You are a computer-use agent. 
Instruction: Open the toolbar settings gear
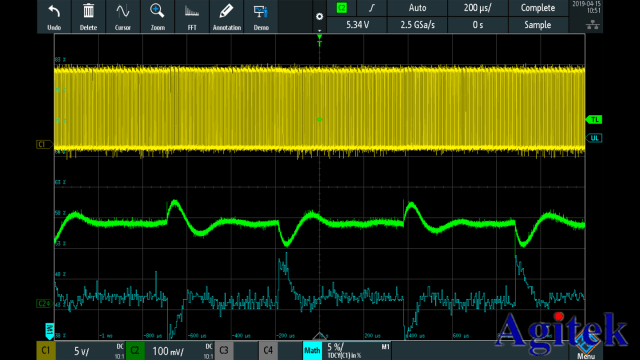[x=320, y=17]
